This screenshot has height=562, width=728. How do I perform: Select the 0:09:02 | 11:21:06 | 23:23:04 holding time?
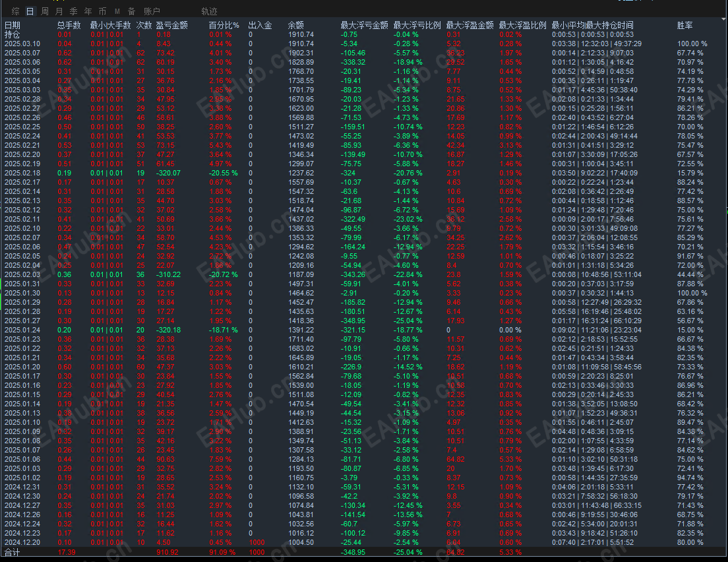(597, 330)
